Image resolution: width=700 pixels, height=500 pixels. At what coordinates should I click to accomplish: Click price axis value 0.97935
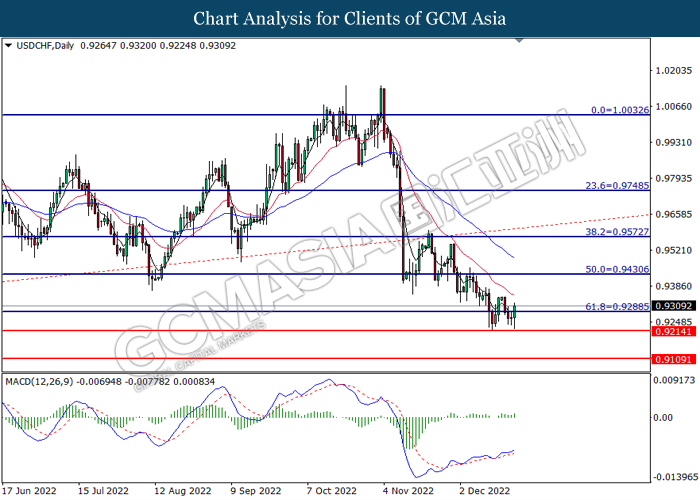pyautogui.click(x=674, y=179)
